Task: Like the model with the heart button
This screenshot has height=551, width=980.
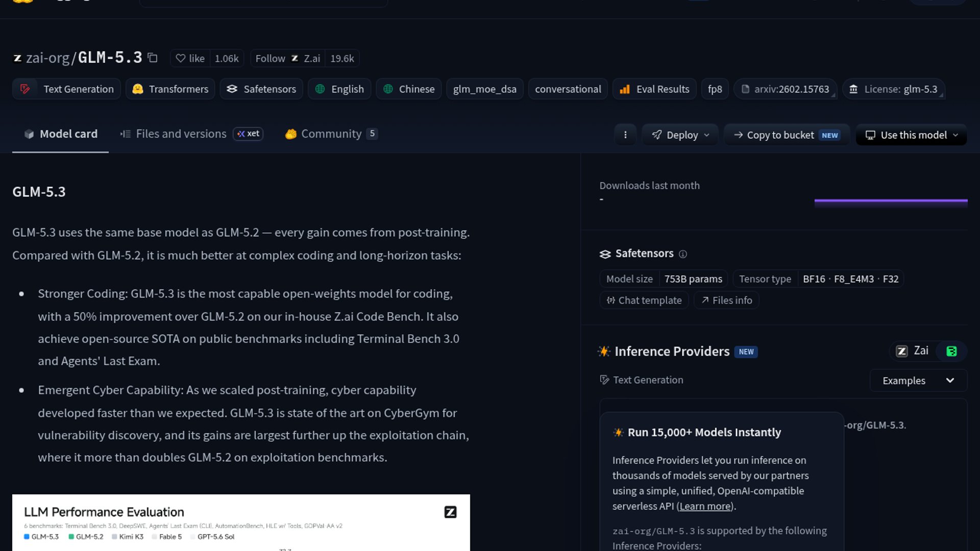Action: [190, 58]
